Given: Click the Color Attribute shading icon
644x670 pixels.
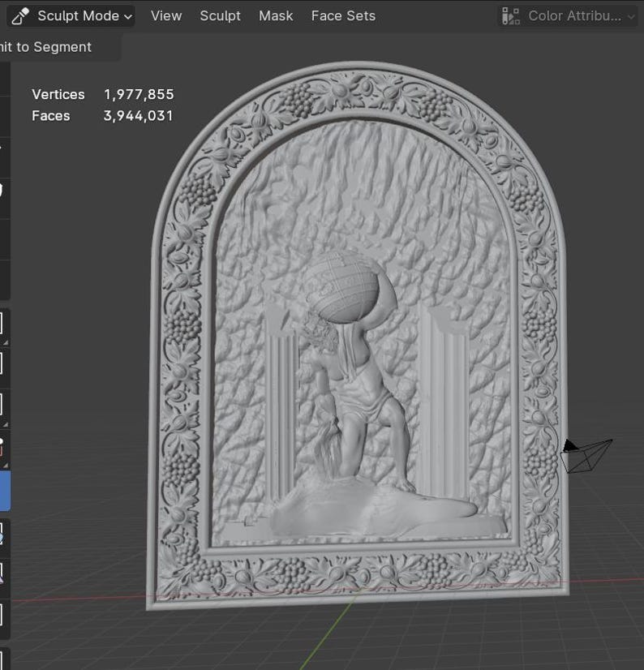Looking at the screenshot, I should 511,16.
